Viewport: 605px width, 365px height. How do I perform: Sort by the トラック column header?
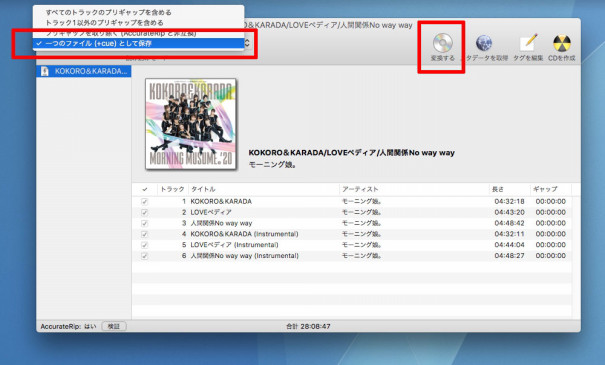172,189
